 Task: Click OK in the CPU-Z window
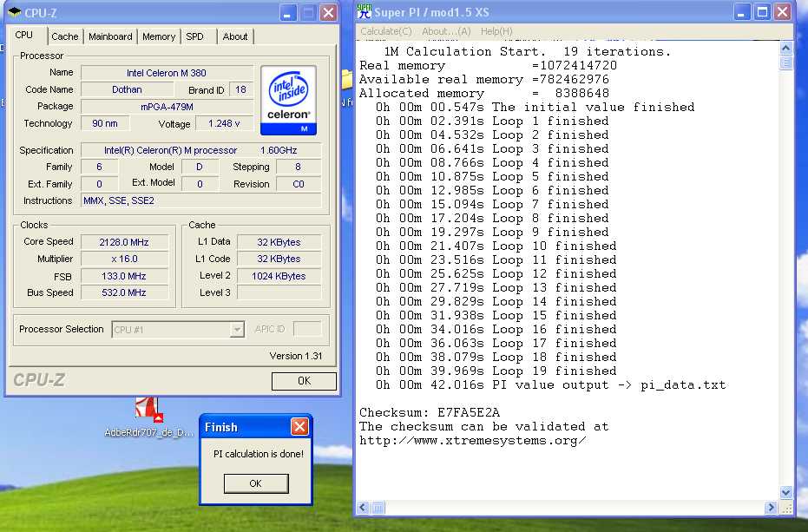point(304,381)
